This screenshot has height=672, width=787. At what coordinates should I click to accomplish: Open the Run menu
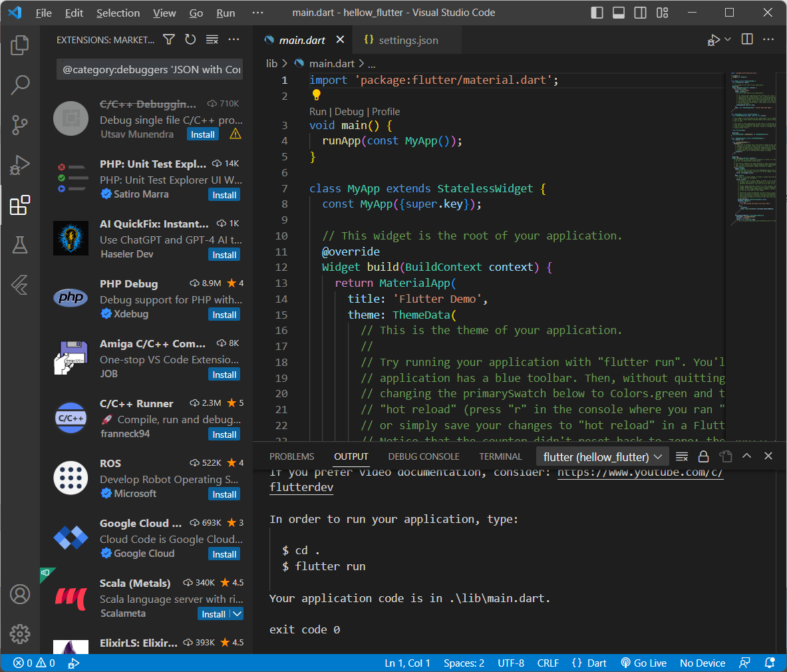click(x=226, y=13)
